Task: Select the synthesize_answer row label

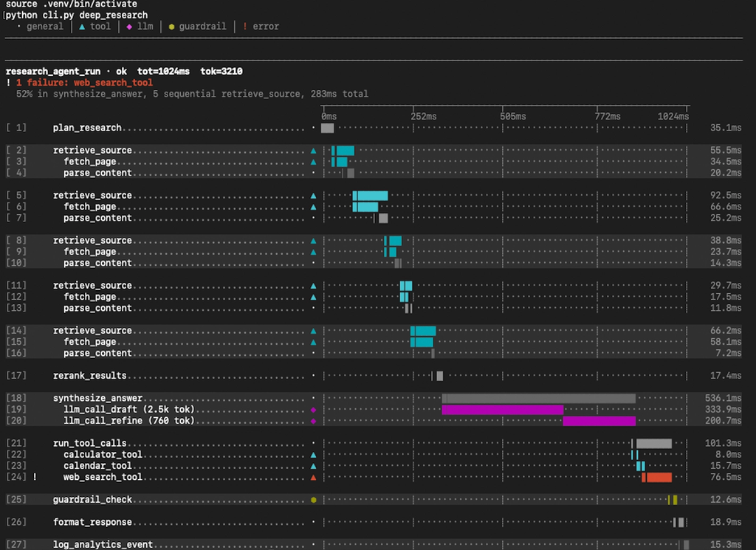Action: click(98, 398)
